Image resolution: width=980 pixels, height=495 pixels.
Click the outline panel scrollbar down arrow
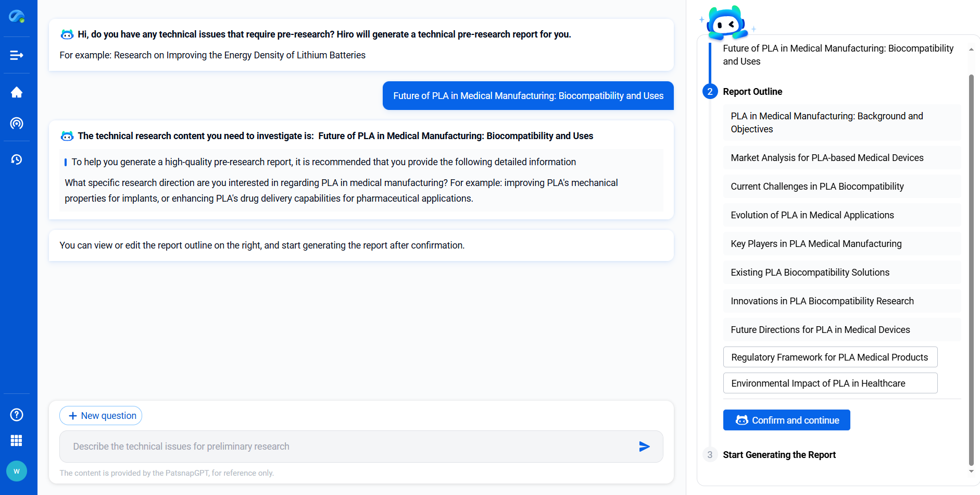point(971,472)
